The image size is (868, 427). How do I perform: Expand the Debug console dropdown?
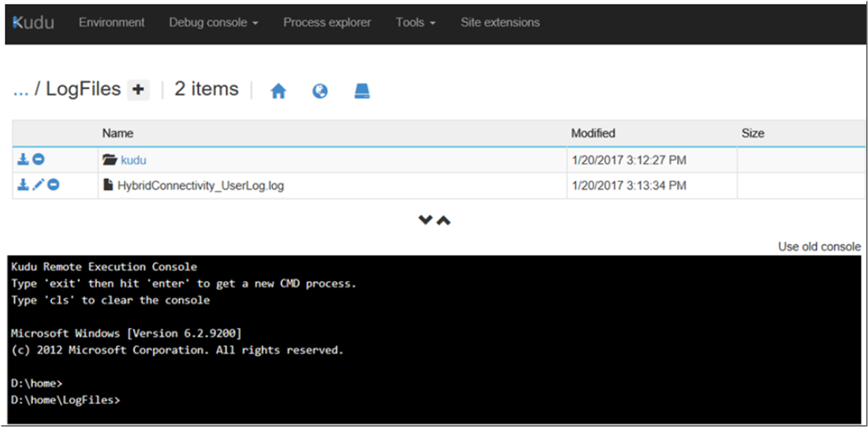click(x=213, y=22)
